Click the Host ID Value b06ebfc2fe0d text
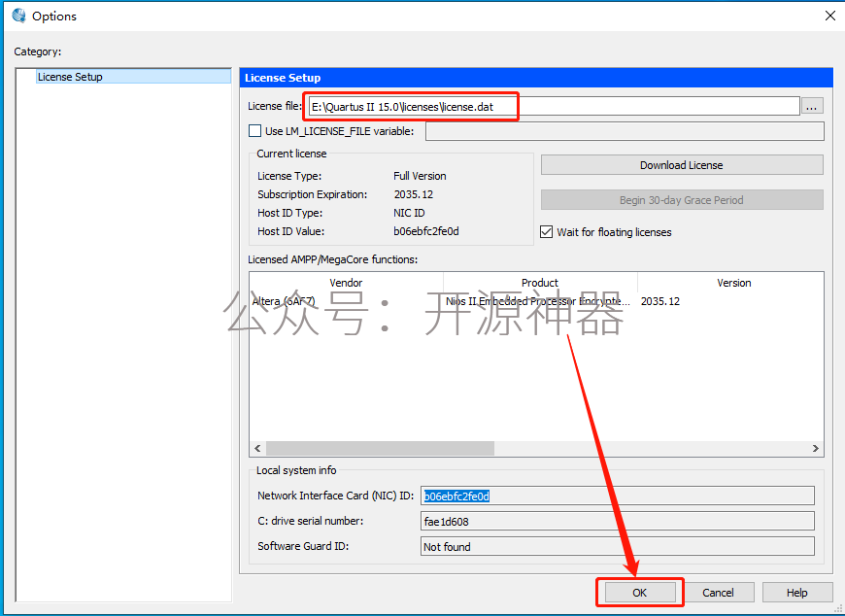Viewport: 845px width, 616px height. [426, 231]
